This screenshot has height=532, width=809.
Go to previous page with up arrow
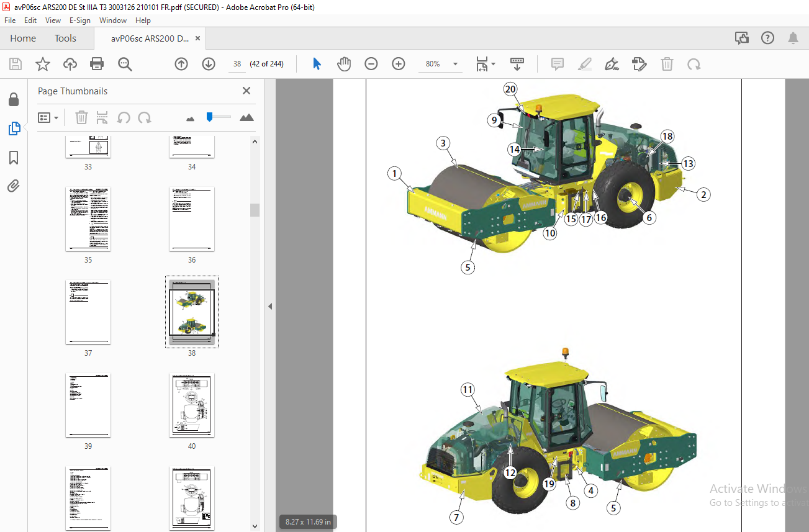click(x=181, y=64)
